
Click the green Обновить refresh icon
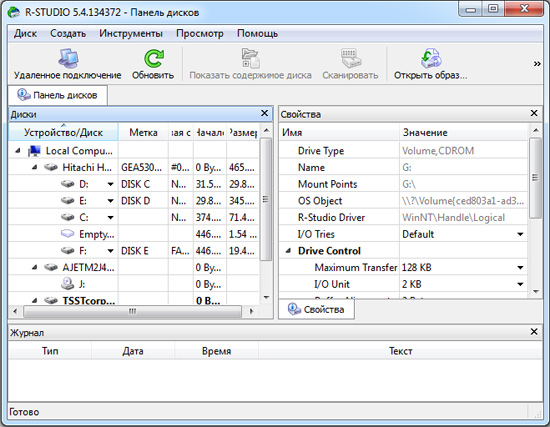click(154, 58)
